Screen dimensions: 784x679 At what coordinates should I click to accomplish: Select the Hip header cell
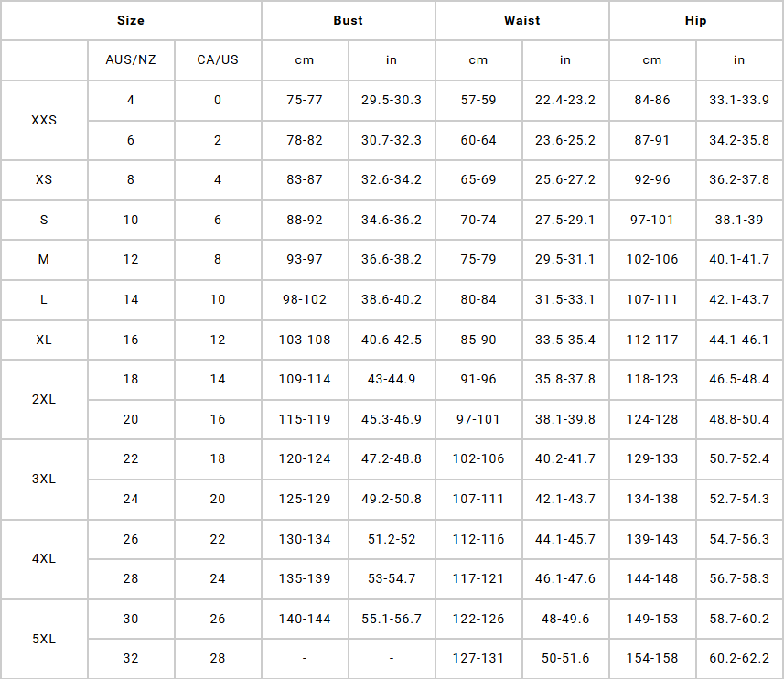(x=695, y=20)
